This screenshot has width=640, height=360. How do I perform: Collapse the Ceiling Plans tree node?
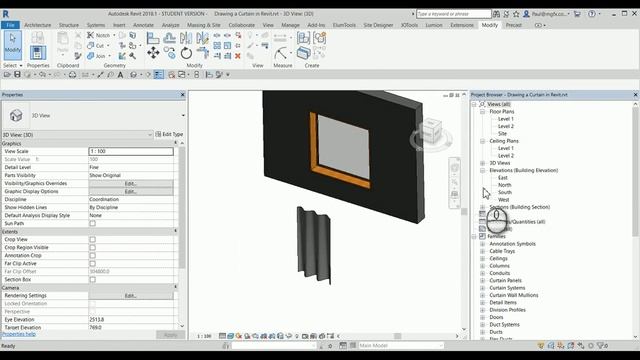pyautogui.click(x=482, y=141)
